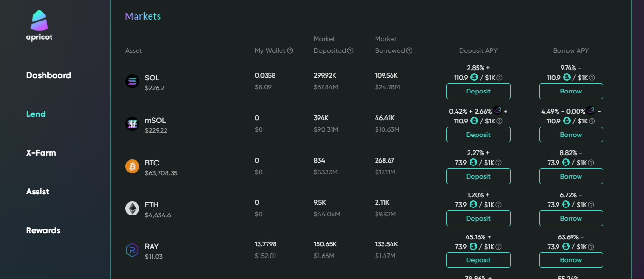Borrow from the RAY market
The width and height of the screenshot is (644, 279).
(x=571, y=260)
